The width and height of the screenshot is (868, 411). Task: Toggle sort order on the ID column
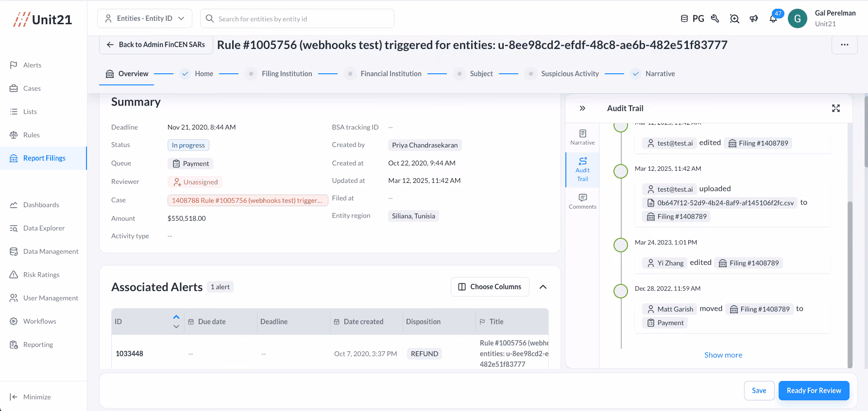pos(176,322)
